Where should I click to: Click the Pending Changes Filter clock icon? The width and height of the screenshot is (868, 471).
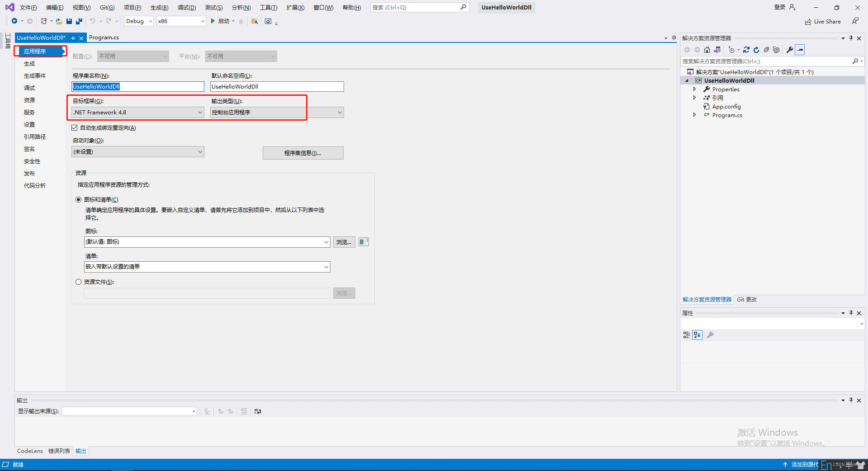point(731,50)
